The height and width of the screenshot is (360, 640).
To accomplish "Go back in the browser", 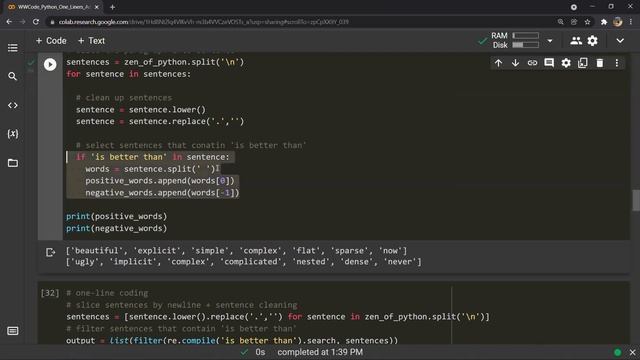I will [9, 22].
